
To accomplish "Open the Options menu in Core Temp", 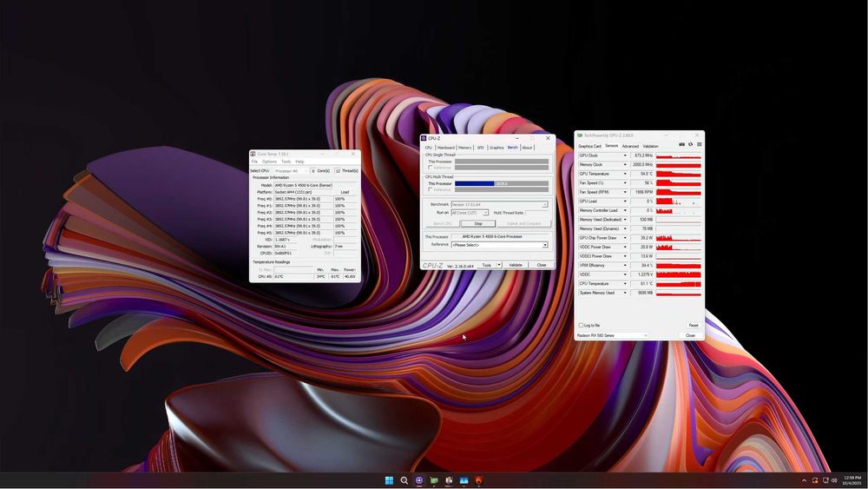I will coord(269,162).
